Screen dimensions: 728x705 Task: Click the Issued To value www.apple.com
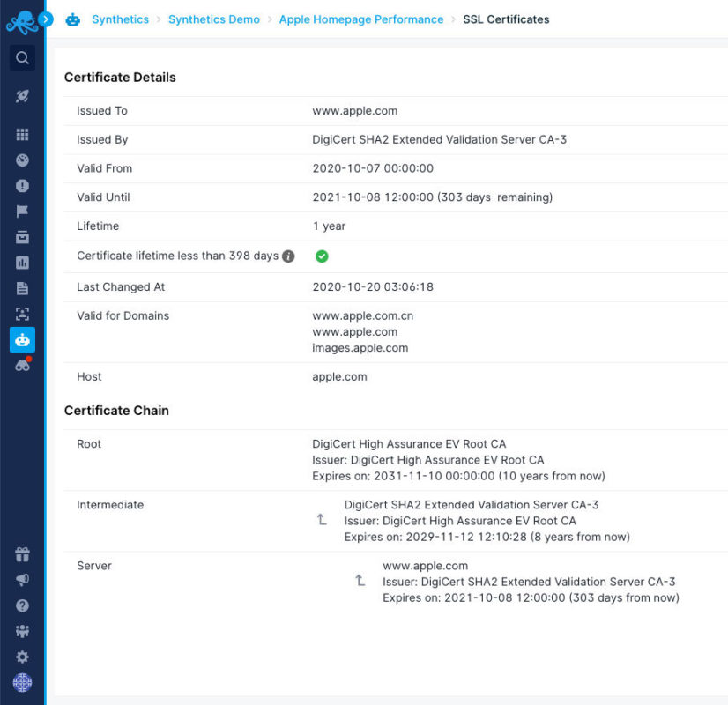pos(354,111)
